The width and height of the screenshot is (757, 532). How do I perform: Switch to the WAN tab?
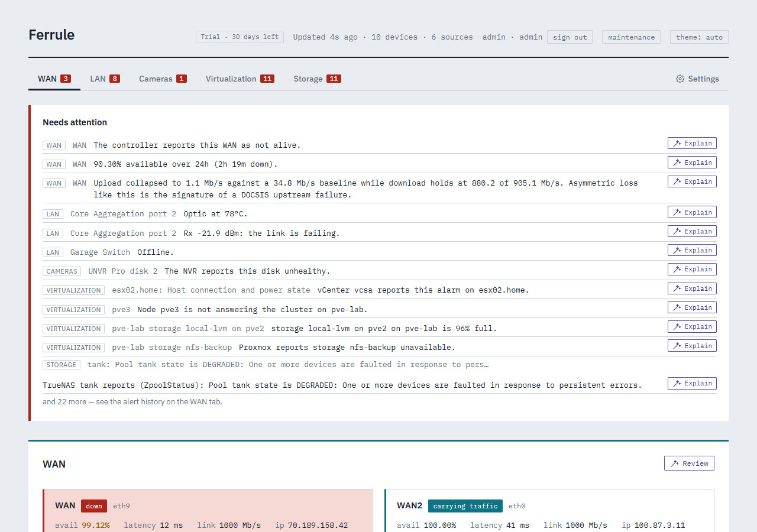(54, 79)
